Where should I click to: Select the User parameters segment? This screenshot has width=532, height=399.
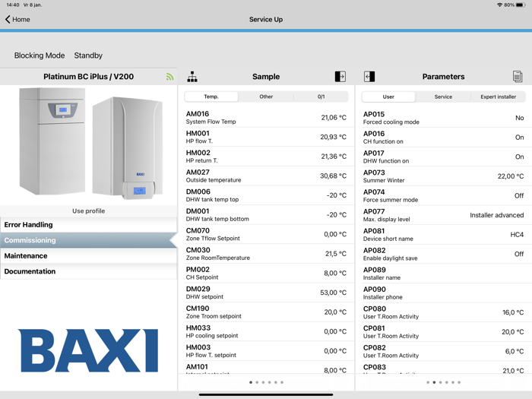click(x=388, y=97)
